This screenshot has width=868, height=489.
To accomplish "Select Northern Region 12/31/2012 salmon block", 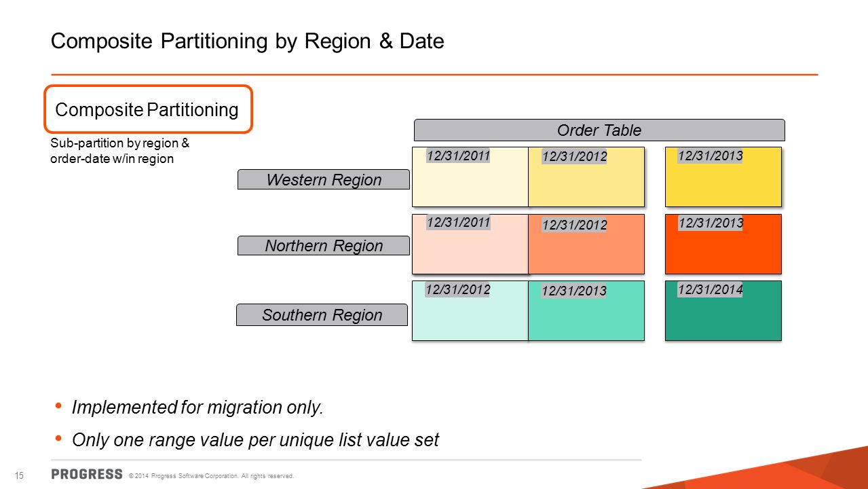I will (x=586, y=244).
